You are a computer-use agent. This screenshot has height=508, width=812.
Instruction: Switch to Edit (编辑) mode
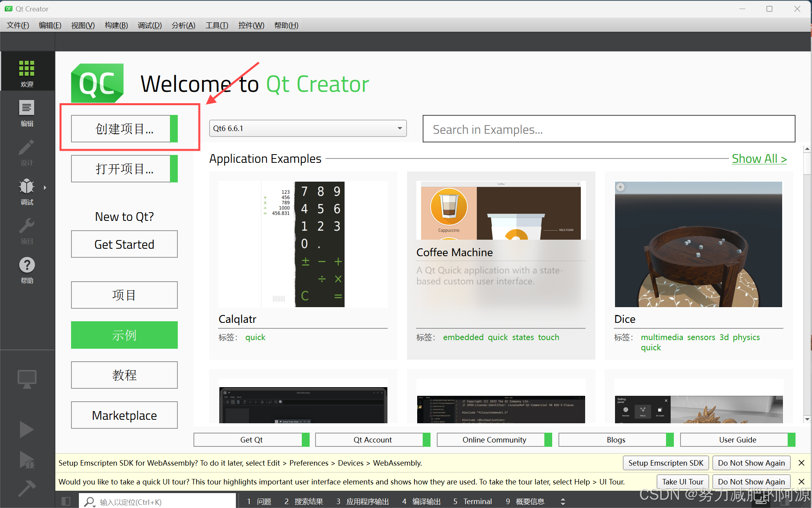27,113
